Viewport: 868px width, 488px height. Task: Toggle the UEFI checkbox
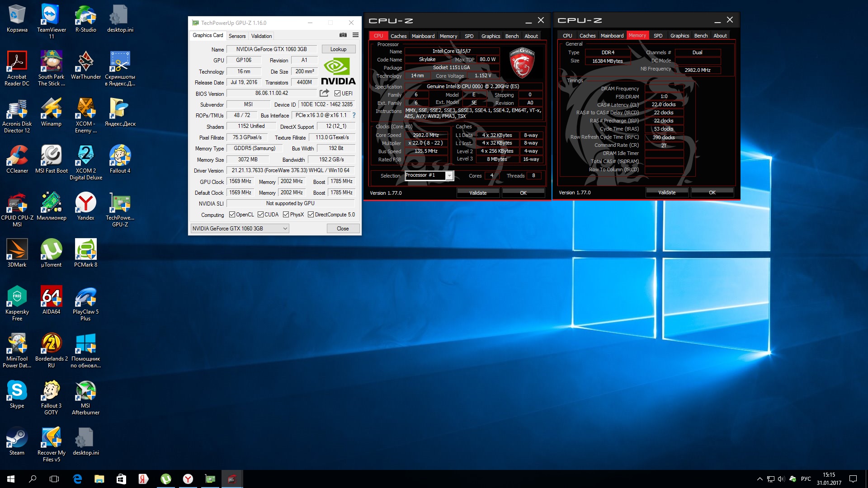[337, 94]
